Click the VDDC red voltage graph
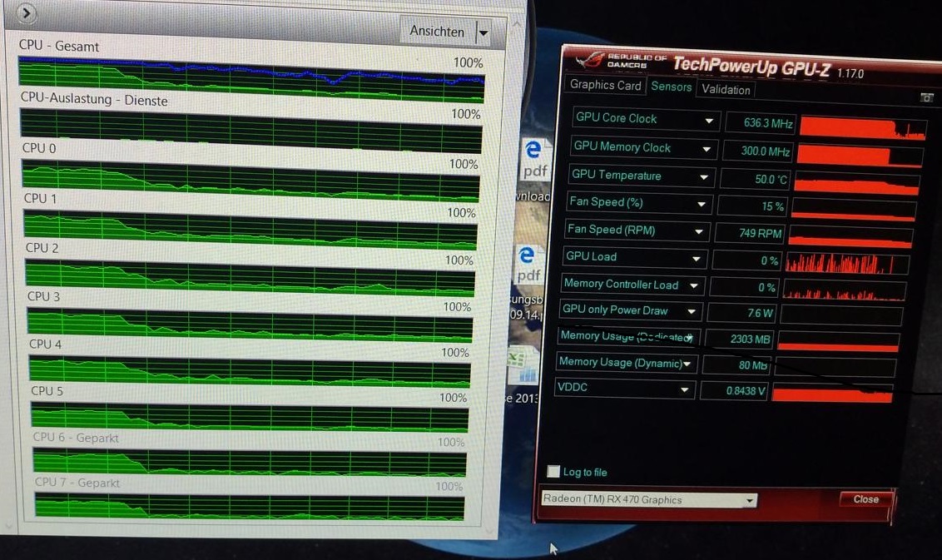 pyautogui.click(x=833, y=394)
